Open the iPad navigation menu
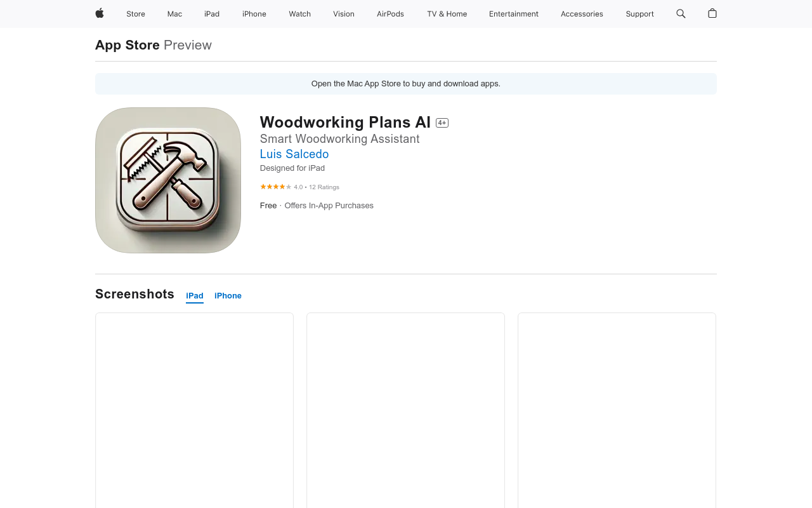 click(x=212, y=14)
